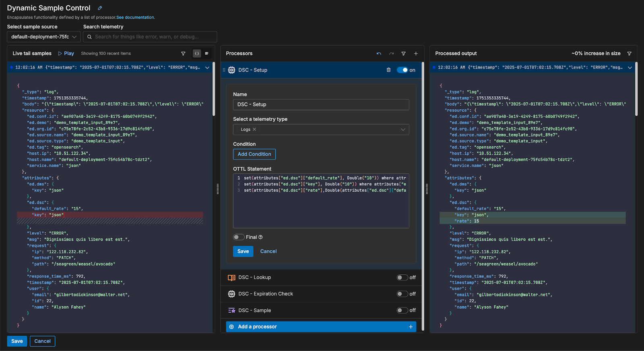Expand the telemetry type dropdown
The image size is (644, 351).
click(402, 129)
